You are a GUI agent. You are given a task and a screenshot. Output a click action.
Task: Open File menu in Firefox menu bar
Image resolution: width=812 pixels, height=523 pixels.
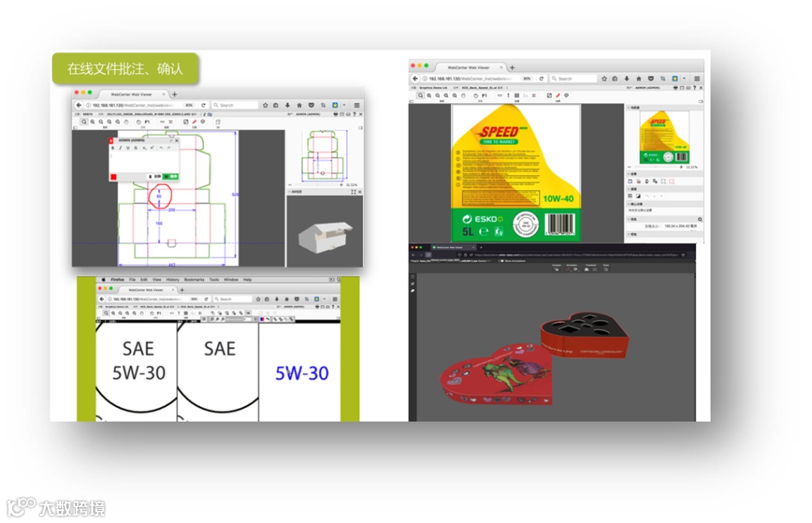(132, 280)
